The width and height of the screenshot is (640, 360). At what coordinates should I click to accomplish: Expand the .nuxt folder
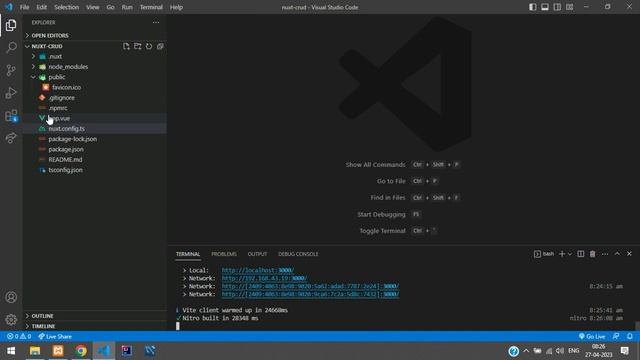click(94, 56)
